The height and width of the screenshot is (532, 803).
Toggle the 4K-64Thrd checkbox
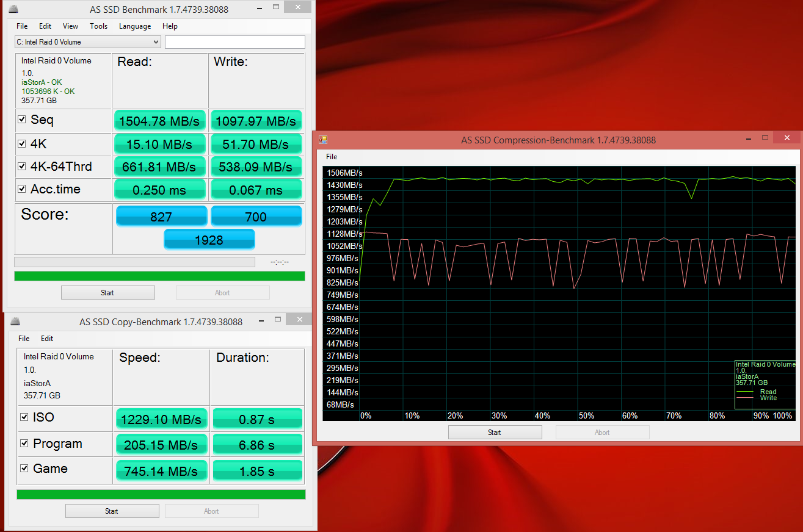tap(23, 166)
